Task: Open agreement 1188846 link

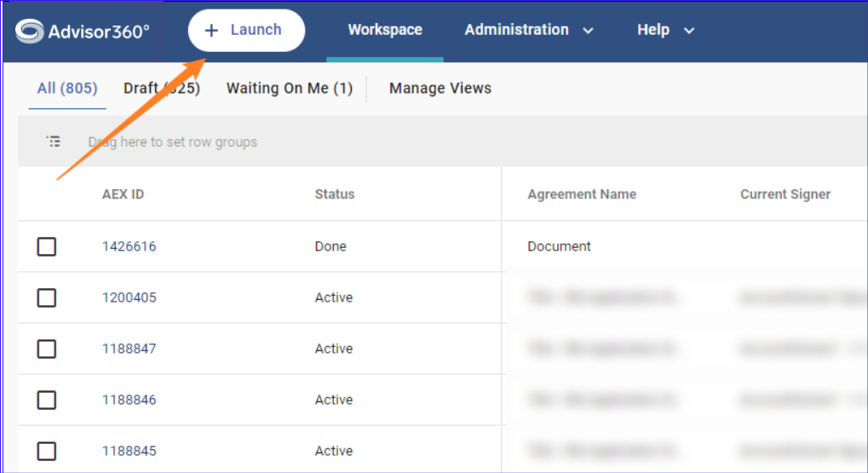Action: [129, 400]
